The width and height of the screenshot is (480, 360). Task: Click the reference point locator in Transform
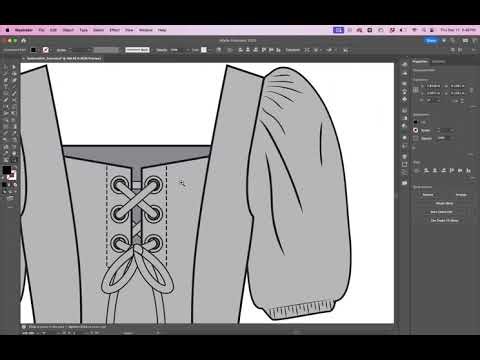click(x=416, y=90)
